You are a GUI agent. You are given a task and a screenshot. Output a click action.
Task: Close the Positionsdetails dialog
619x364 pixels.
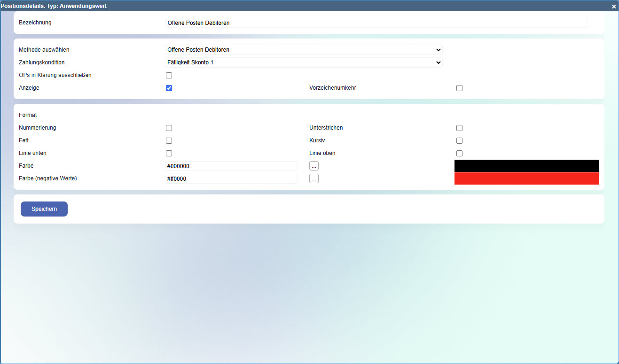613,7
